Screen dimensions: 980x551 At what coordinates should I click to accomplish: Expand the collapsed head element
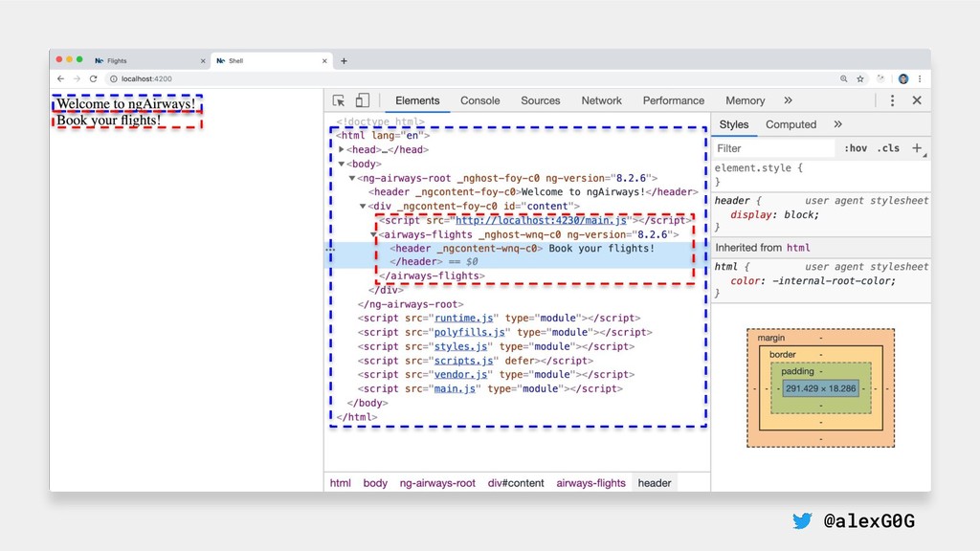pyautogui.click(x=342, y=150)
